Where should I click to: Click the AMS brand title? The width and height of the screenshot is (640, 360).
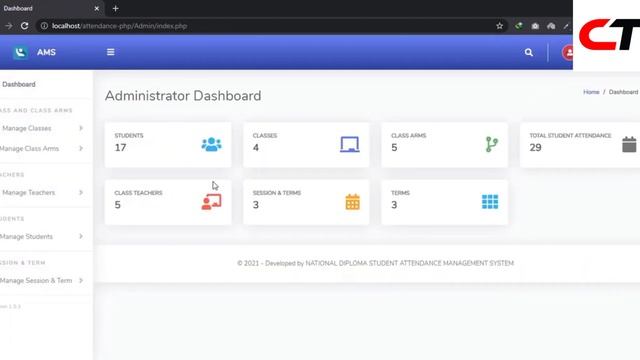[46, 52]
